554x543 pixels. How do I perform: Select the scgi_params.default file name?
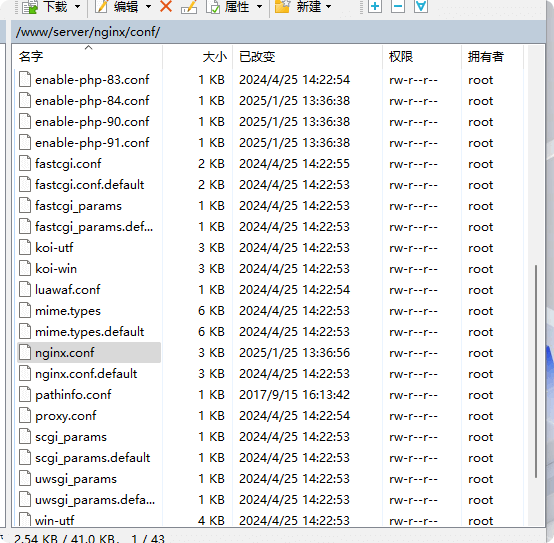coord(93,458)
